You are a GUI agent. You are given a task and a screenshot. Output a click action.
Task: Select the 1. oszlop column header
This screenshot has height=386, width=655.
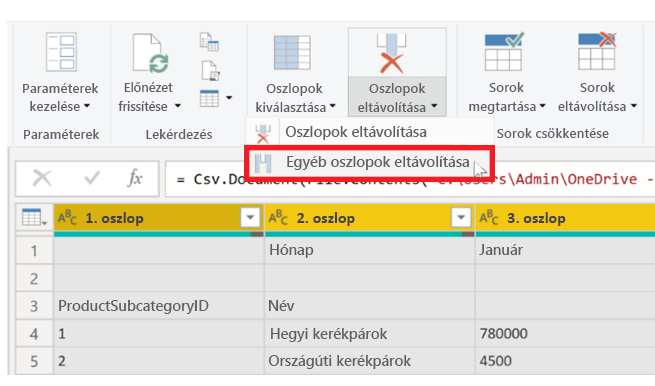pyautogui.click(x=159, y=218)
